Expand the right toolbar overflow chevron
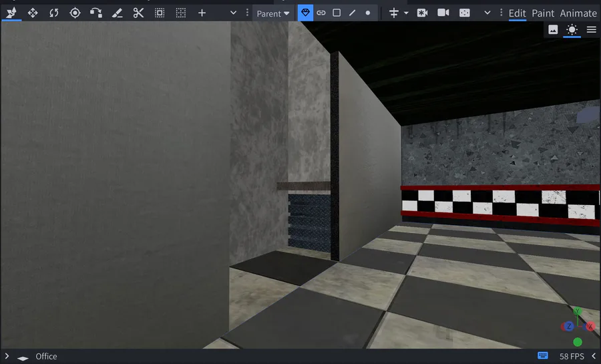The width and height of the screenshot is (601, 364). [487, 13]
